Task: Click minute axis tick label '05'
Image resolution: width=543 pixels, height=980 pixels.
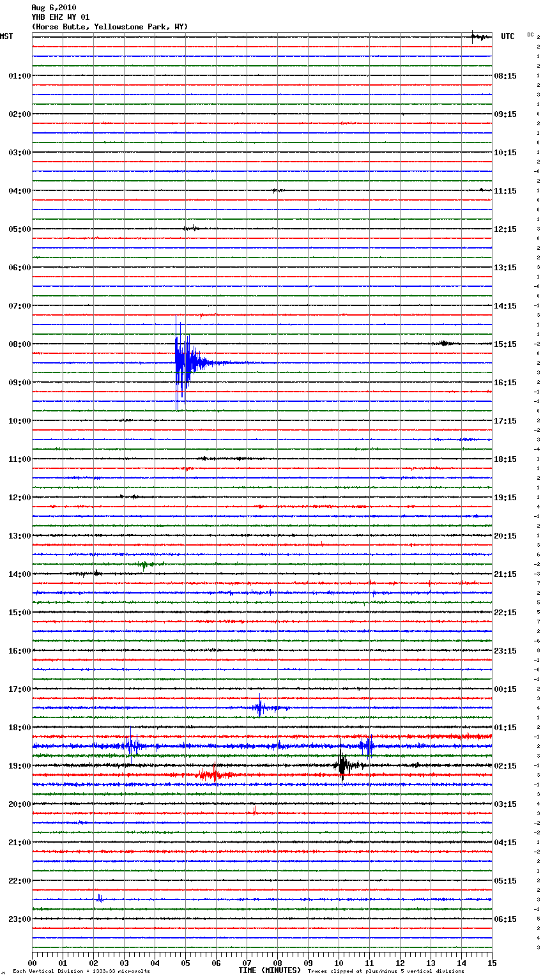Action: point(185,963)
